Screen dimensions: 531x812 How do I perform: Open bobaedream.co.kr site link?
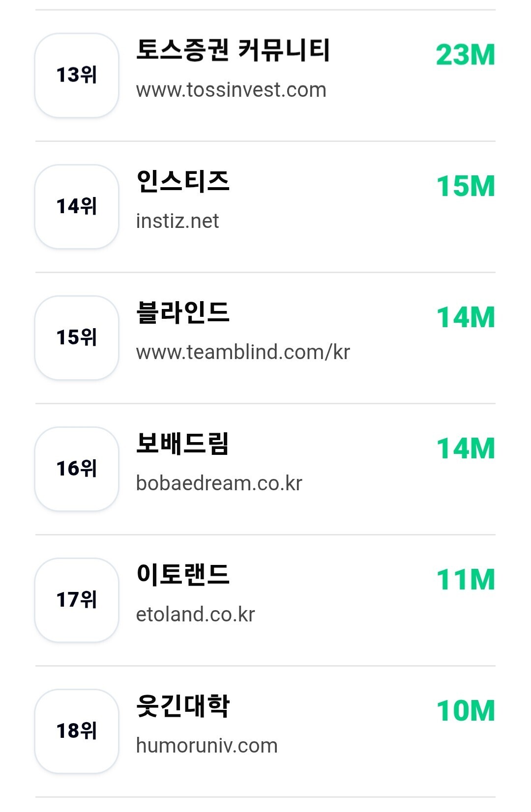point(219,483)
